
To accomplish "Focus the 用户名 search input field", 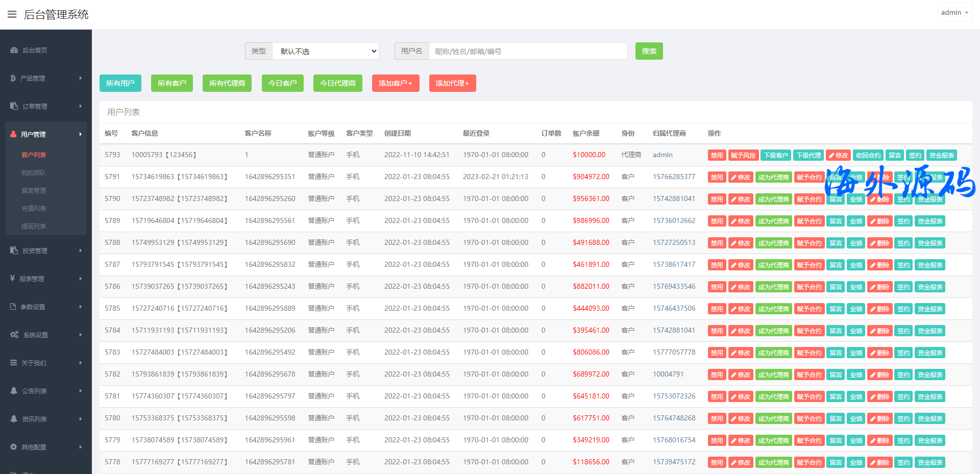I will tap(528, 51).
